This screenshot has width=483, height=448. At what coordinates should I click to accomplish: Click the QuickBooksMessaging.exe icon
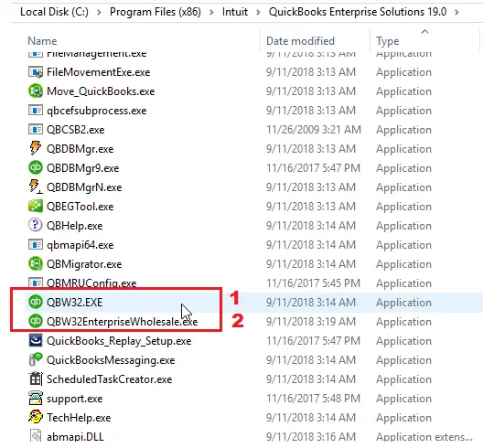36,359
